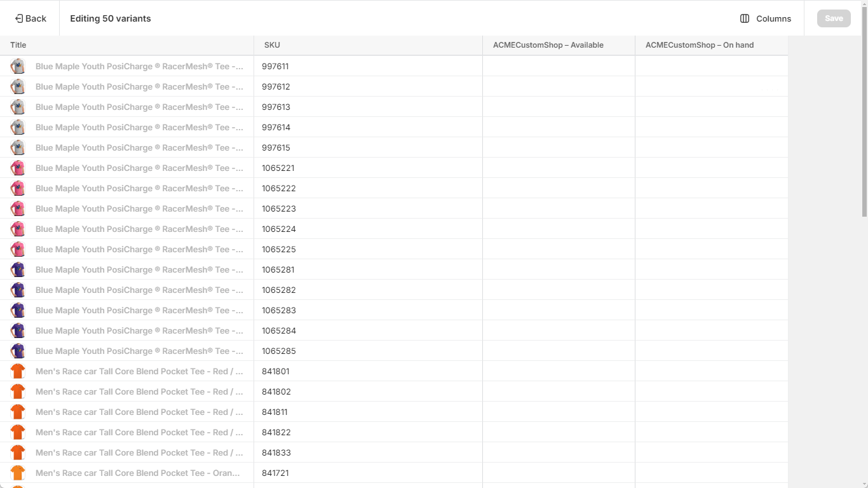This screenshot has width=868, height=488.
Task: Open the Men's Race car Pocket Tee variant link
Action: pos(140,371)
